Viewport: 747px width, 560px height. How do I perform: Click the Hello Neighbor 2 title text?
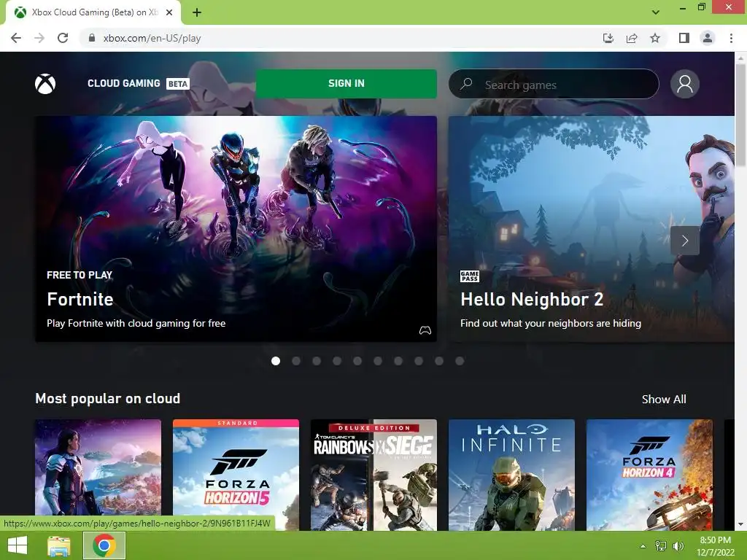(532, 299)
